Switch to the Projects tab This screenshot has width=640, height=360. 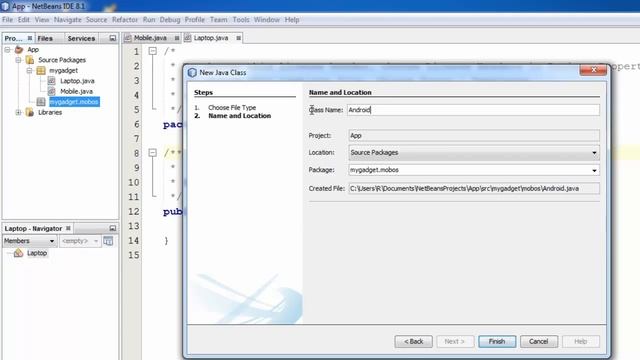tap(14, 38)
